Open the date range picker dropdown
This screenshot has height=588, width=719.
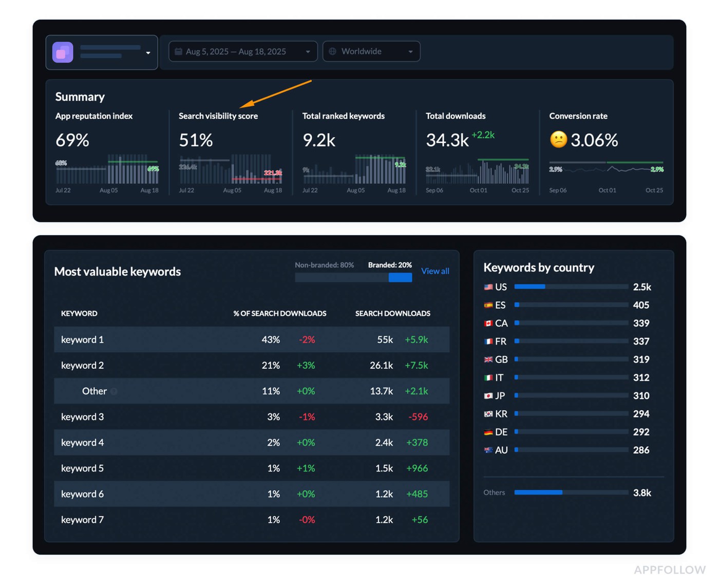(307, 51)
